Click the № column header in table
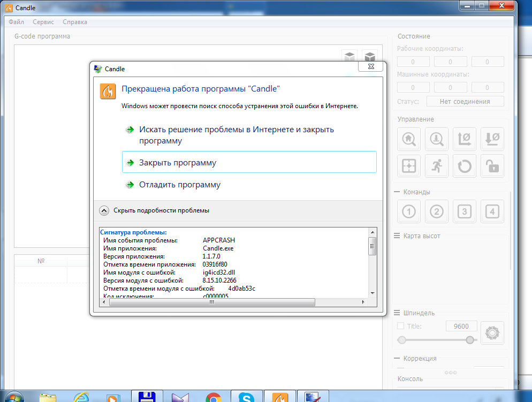Screen dimensions: 532x402 pos(41,261)
